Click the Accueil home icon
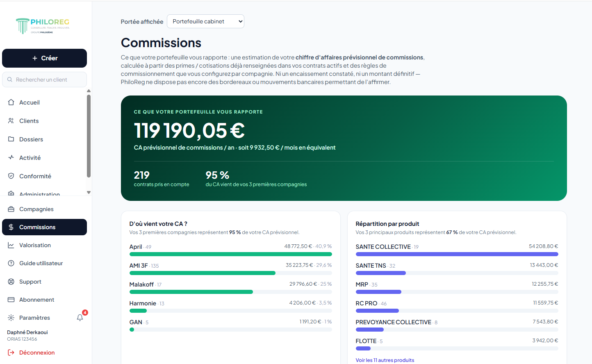The width and height of the screenshot is (592, 364). pyautogui.click(x=11, y=102)
